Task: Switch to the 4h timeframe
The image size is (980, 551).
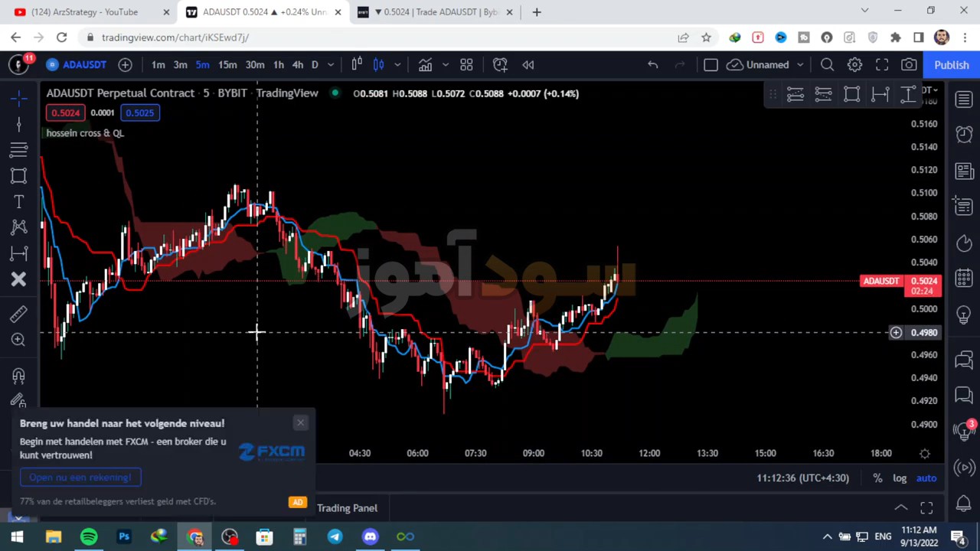Action: click(x=297, y=65)
